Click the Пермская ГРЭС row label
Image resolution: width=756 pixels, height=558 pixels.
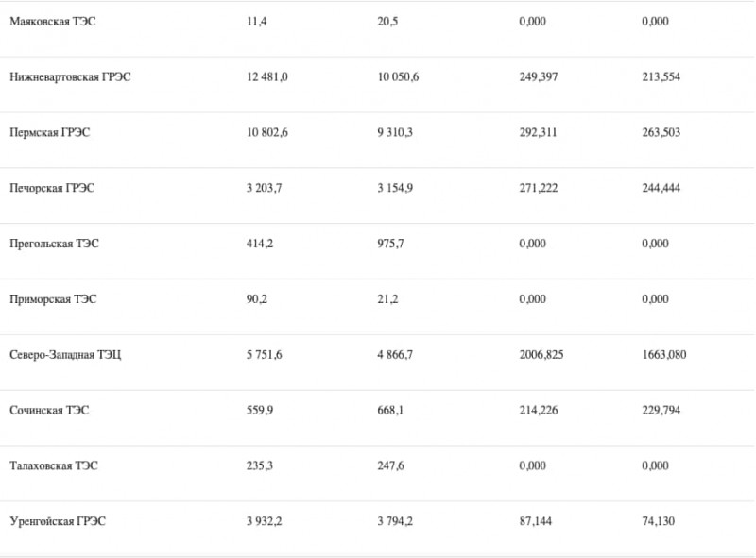(x=50, y=133)
